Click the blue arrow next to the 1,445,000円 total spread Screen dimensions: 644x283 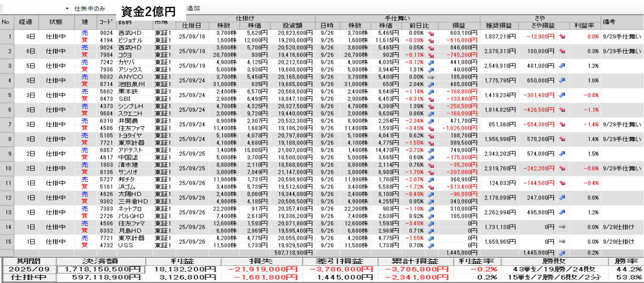click(x=562, y=252)
